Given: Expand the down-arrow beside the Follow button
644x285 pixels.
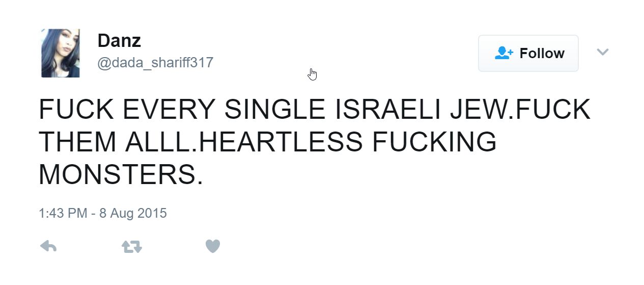Looking at the screenshot, I should tap(602, 52).
